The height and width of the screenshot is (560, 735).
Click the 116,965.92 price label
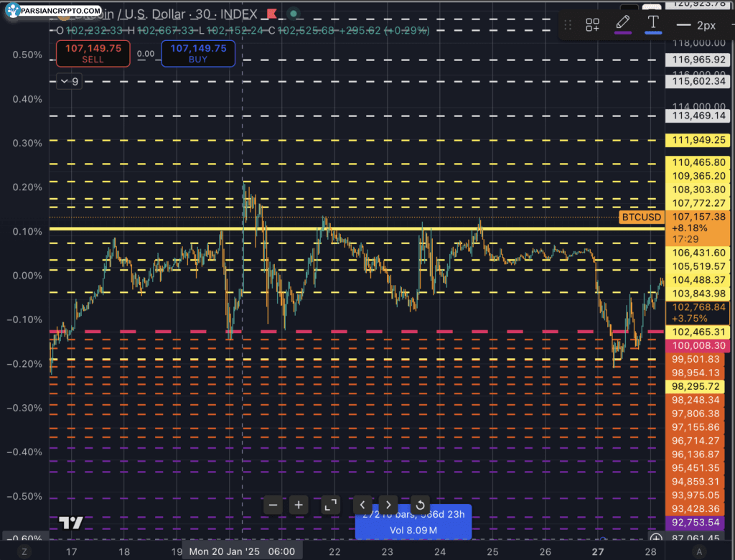(x=698, y=60)
